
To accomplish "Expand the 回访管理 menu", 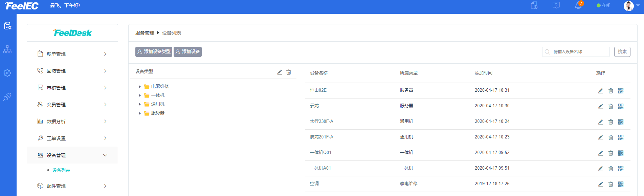I will 72,71.
